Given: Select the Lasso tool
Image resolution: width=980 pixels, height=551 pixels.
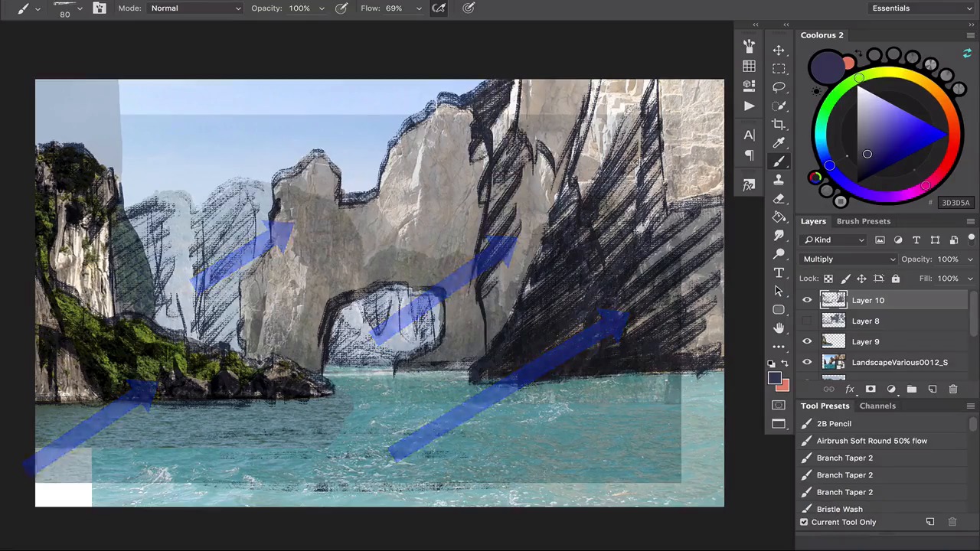Looking at the screenshot, I should coord(779,87).
